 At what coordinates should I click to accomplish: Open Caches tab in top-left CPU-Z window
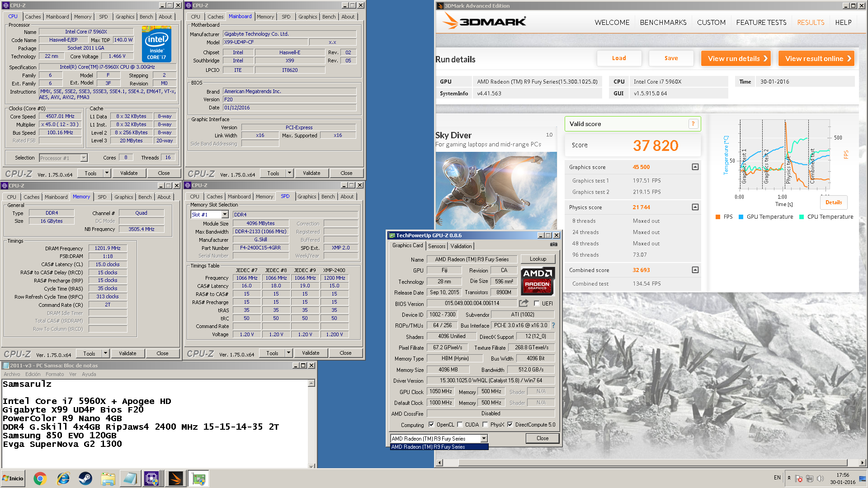pyautogui.click(x=33, y=17)
